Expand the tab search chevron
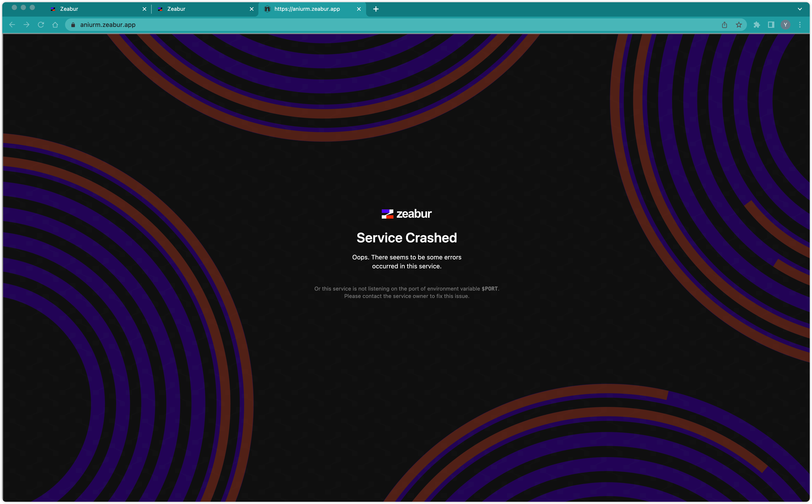Image resolution: width=812 pixels, height=504 pixels. pyautogui.click(x=800, y=9)
